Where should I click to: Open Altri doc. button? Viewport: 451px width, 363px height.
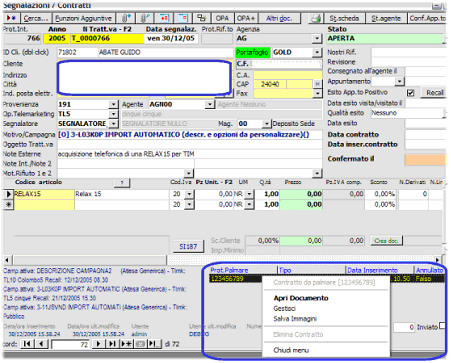click(279, 18)
